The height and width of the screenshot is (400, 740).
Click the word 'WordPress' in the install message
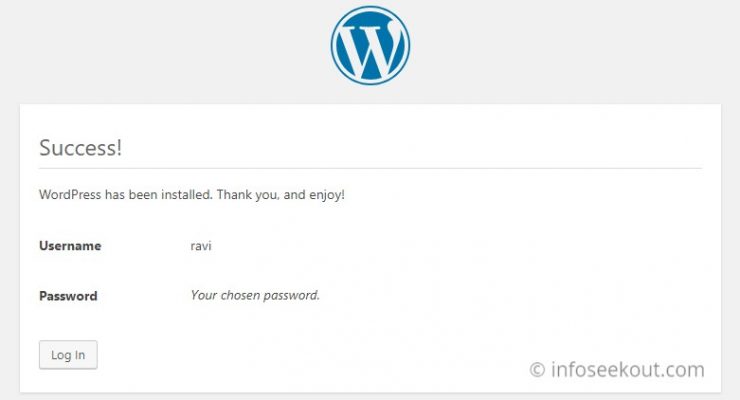(70, 194)
